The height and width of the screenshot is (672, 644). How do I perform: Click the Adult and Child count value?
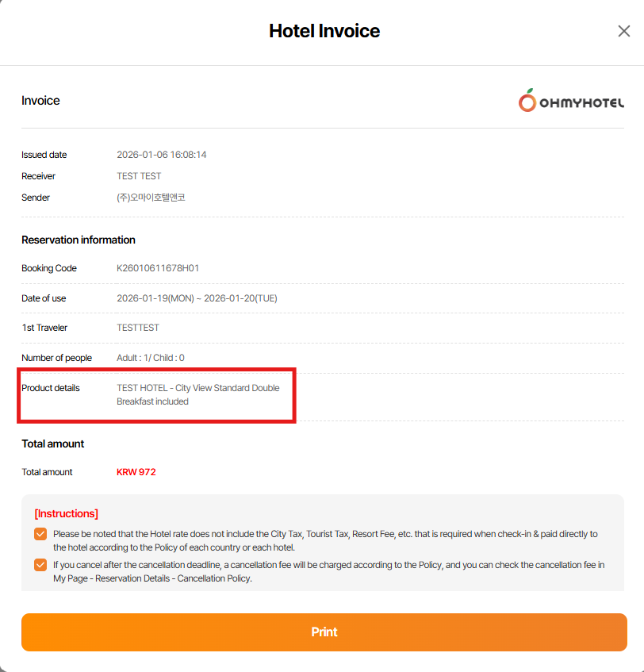tap(151, 358)
